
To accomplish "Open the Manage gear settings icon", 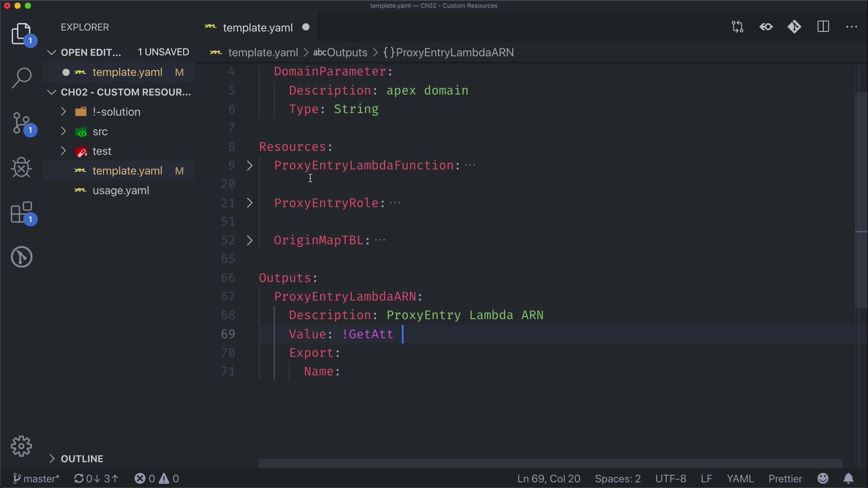I will [x=21, y=446].
